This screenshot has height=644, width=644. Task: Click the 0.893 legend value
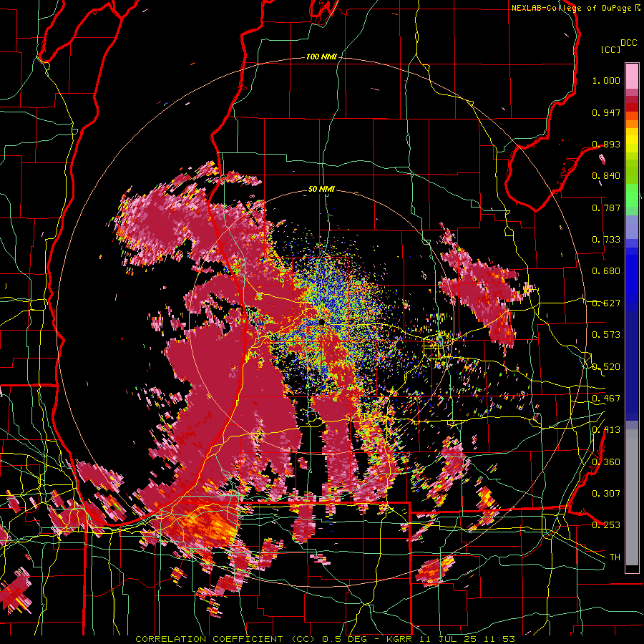[x=606, y=144]
